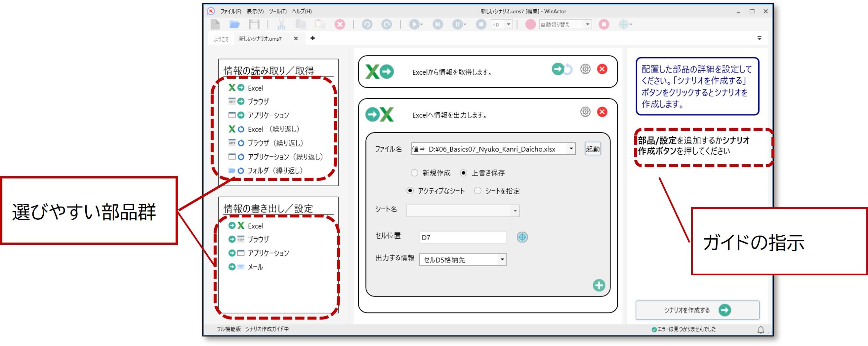Switch to the 新しいシナリオ.ums7 tab

tap(260, 39)
